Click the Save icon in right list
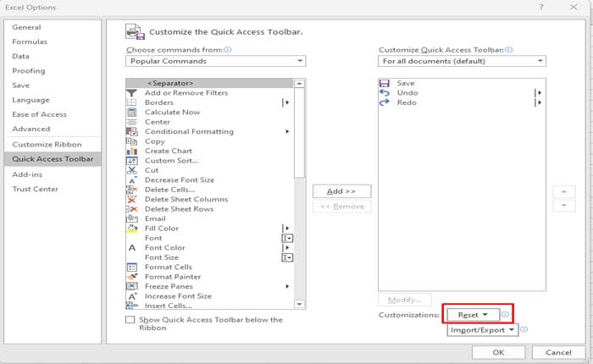 385,83
